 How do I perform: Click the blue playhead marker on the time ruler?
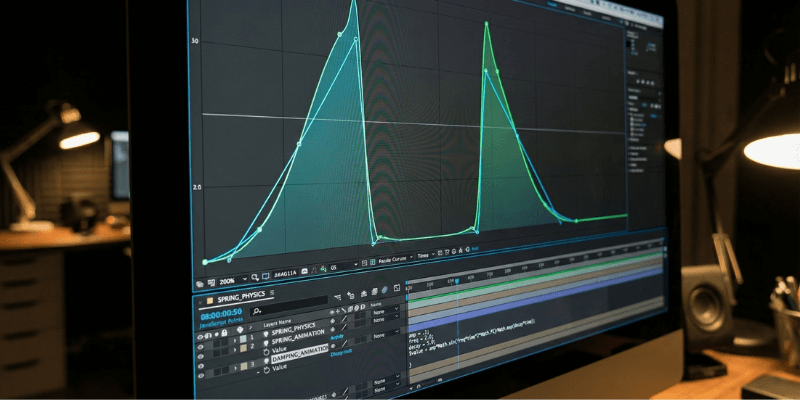point(457,281)
